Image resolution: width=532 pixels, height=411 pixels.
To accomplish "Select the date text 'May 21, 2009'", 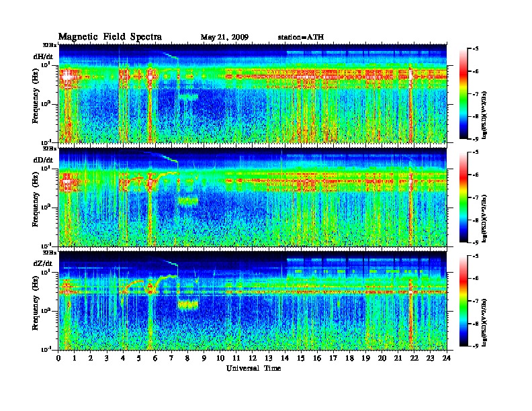I will [x=224, y=38].
